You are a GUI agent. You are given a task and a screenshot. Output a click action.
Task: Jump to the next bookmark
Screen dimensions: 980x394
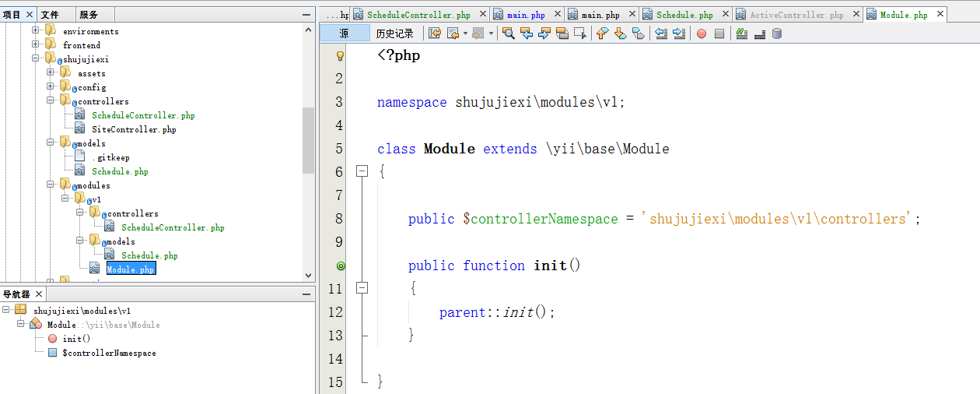pyautogui.click(x=620, y=33)
